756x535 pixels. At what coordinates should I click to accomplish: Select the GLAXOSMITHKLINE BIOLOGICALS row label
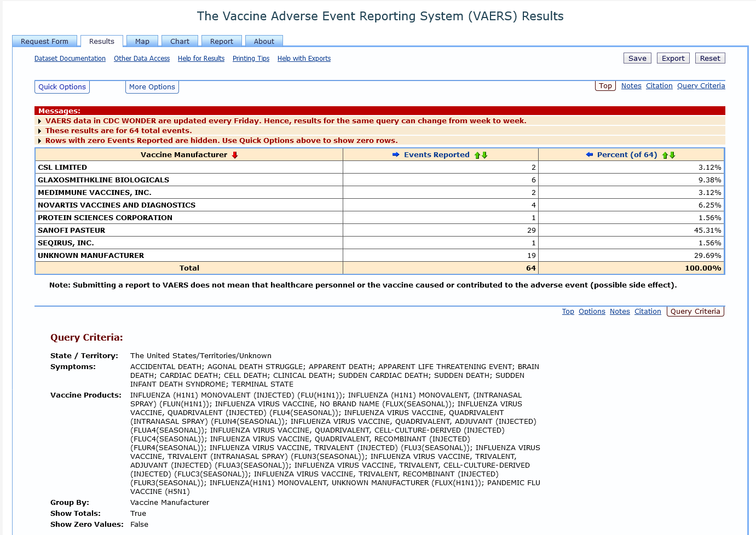(103, 180)
